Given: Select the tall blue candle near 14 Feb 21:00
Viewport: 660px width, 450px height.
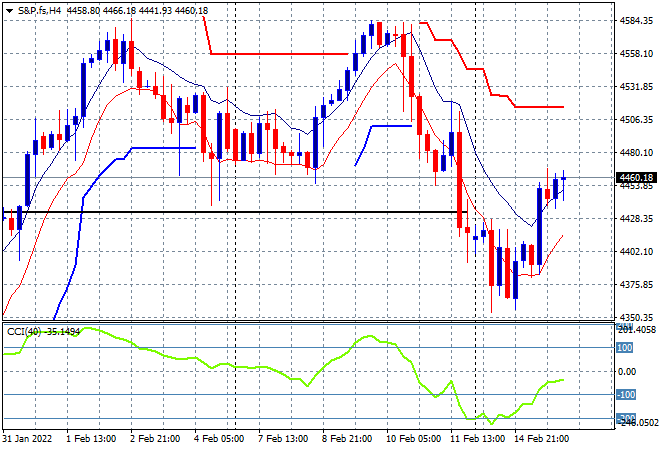Looking at the screenshot, I should point(539,226).
